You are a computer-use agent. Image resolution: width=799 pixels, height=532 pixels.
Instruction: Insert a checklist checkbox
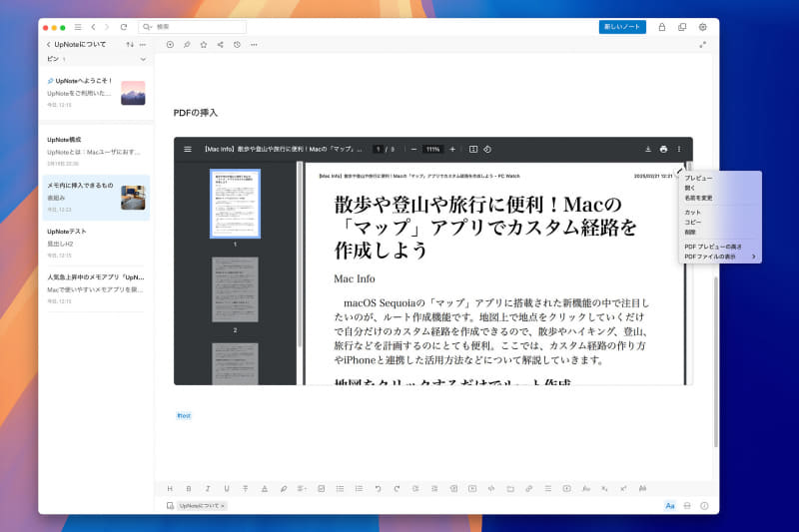point(321,489)
